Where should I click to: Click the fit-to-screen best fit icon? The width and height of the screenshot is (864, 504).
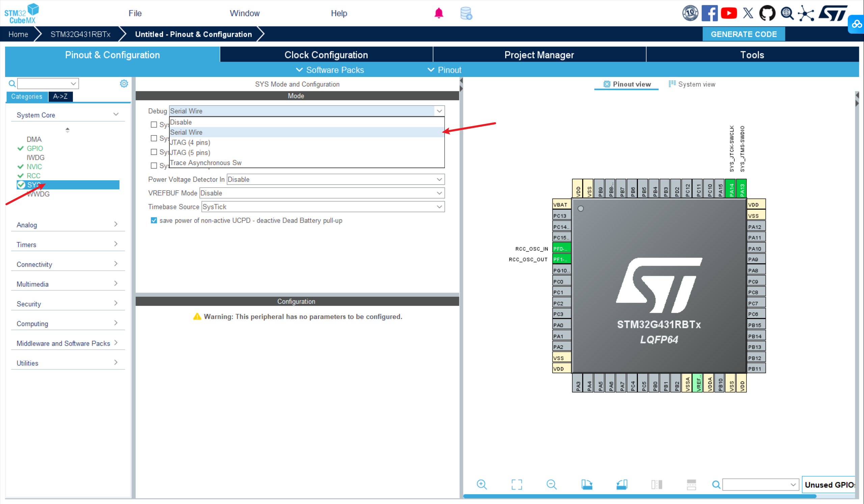point(516,484)
